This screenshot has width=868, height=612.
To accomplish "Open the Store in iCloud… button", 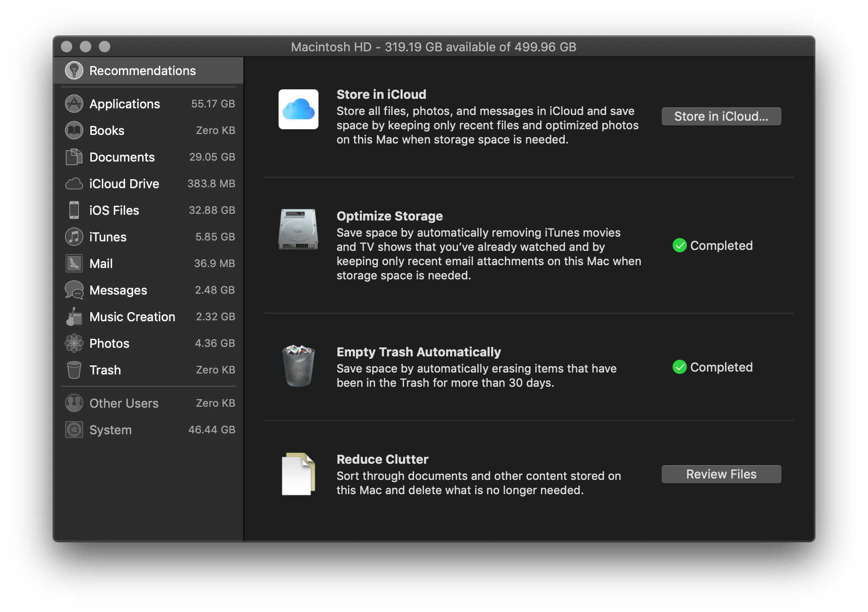I will [x=721, y=116].
